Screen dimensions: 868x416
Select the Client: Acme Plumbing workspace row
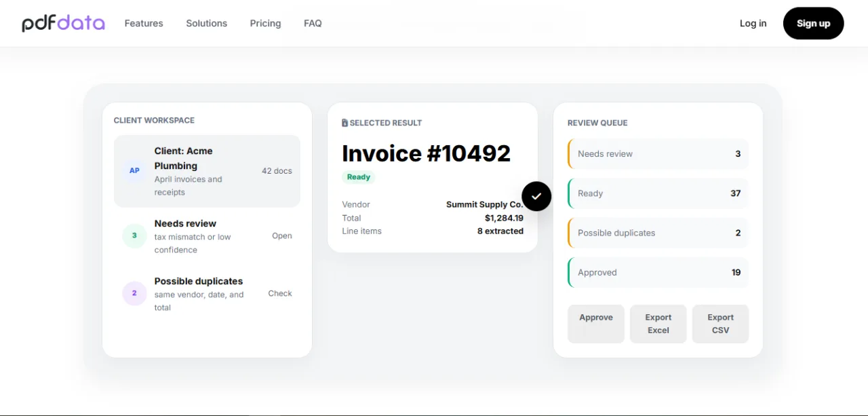point(207,171)
